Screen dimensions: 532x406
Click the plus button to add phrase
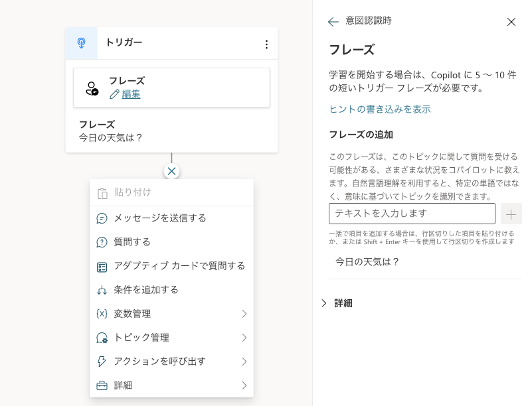point(511,214)
